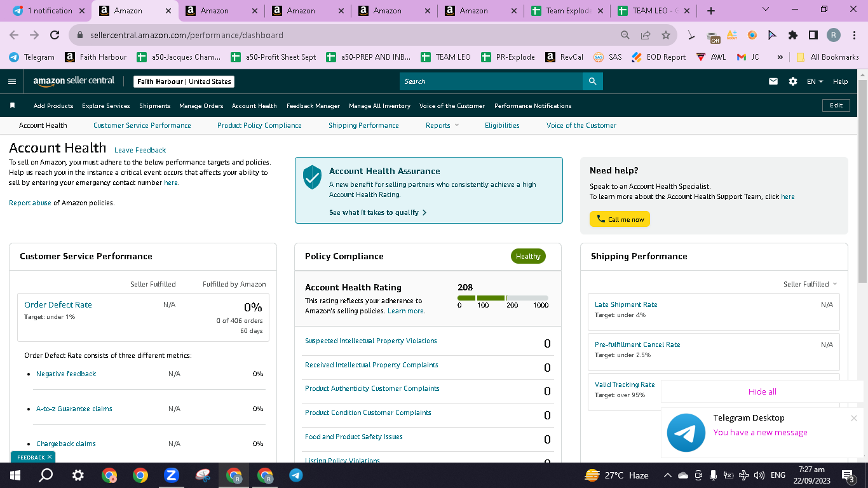Go back to the previous page
868x488 pixels.
coord(14,35)
